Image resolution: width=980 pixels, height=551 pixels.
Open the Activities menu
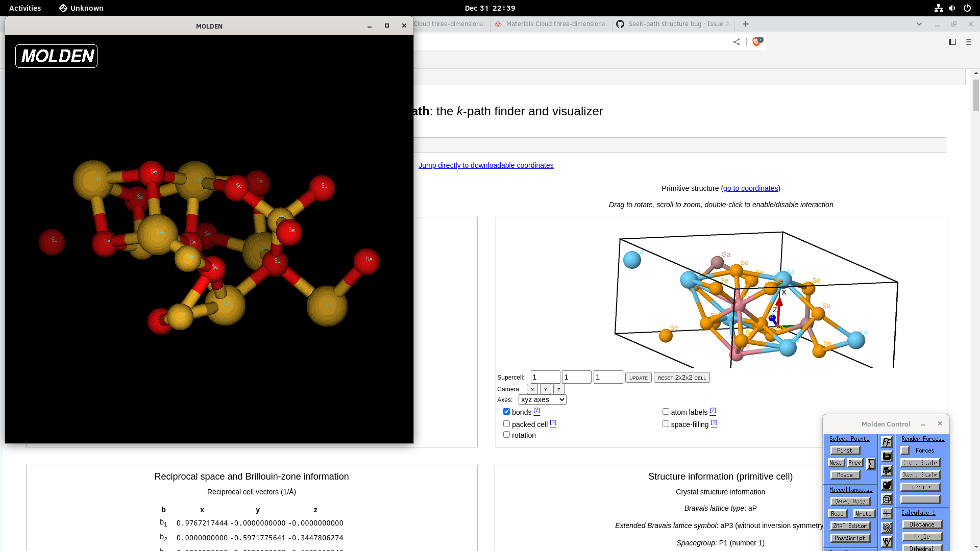(24, 8)
